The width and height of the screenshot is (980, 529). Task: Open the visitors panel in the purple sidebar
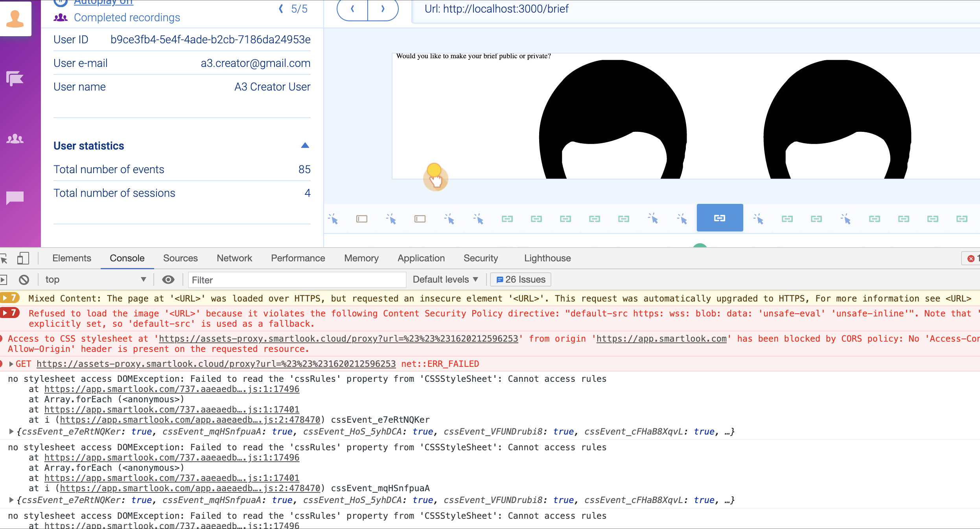(15, 138)
